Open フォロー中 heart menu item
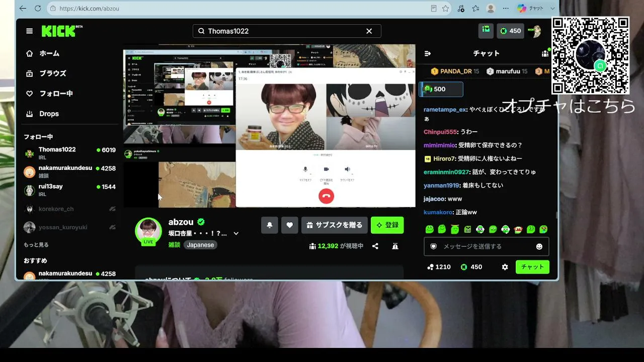Screen dimensions: 644x362 coord(50,94)
